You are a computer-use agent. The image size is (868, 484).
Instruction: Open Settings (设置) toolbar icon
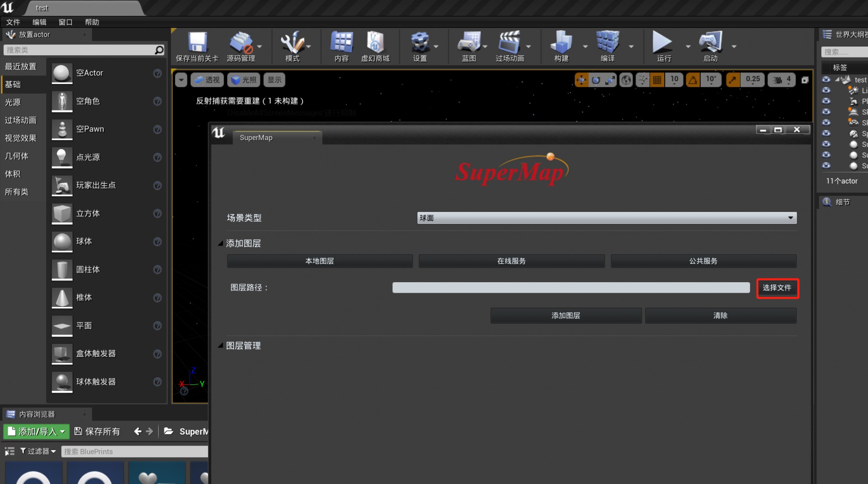pos(420,46)
